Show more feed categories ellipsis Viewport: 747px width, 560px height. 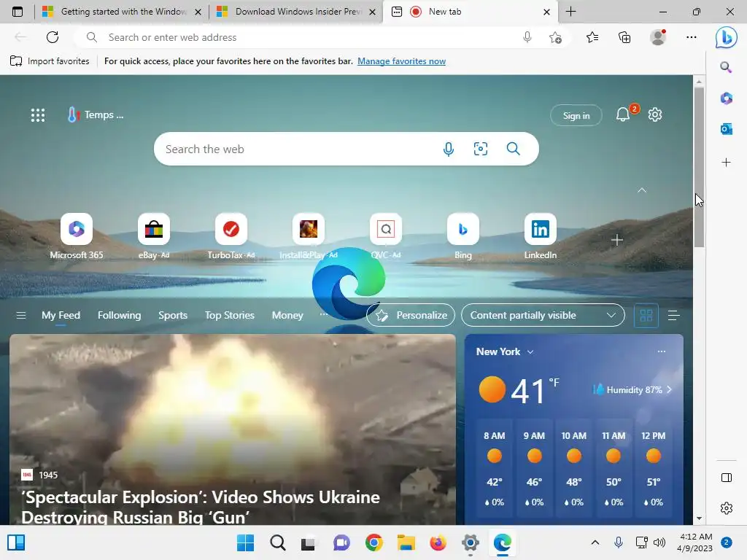(323, 314)
